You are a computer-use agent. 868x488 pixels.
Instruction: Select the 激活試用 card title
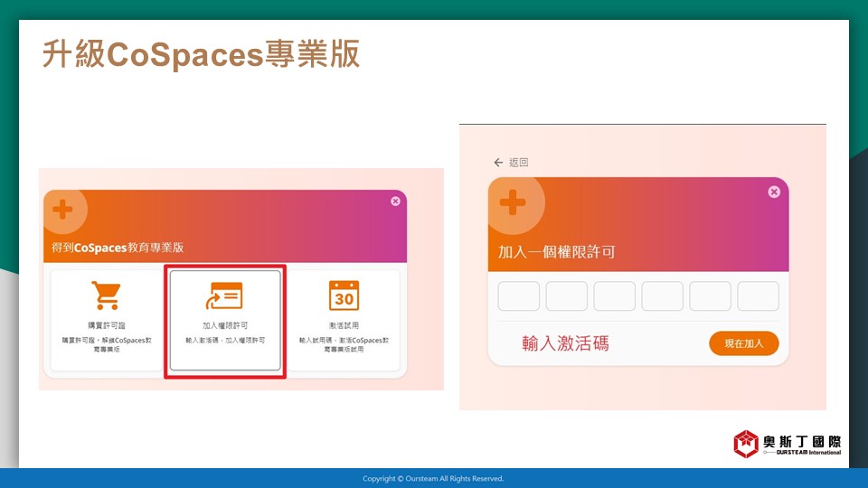(344, 325)
